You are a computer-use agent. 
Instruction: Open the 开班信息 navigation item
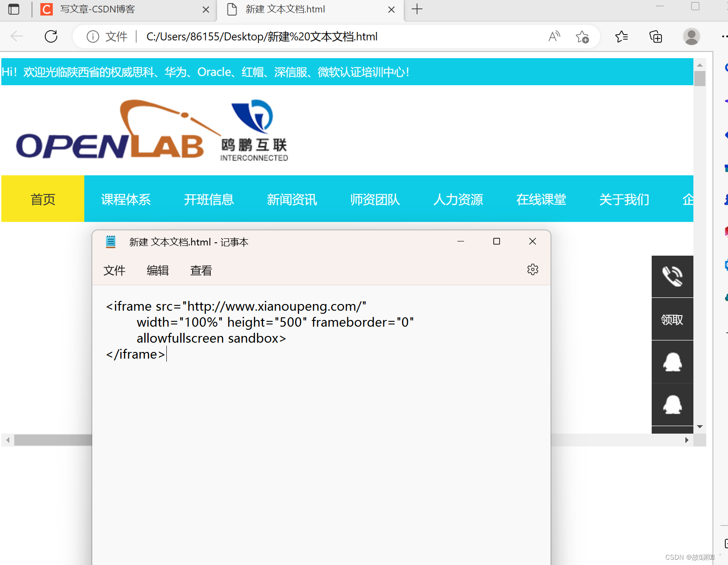point(209,199)
